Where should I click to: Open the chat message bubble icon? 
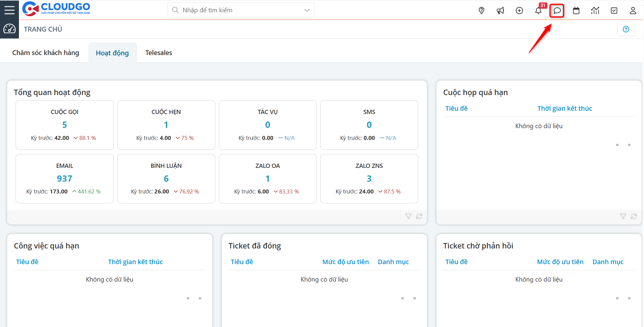click(557, 11)
